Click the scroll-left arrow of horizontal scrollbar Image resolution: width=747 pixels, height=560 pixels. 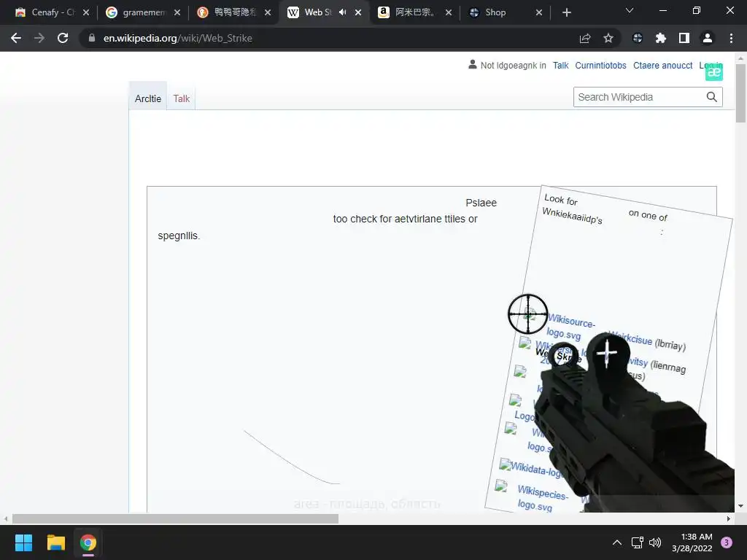[6, 518]
